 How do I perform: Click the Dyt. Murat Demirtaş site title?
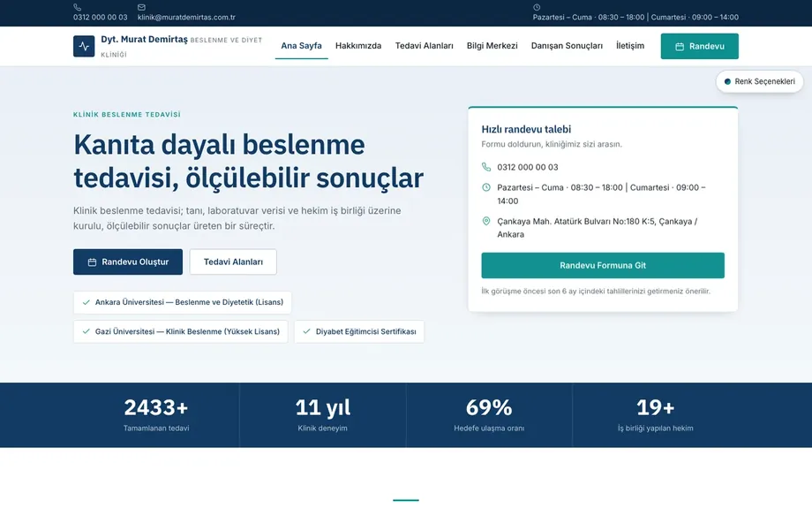[144, 40]
